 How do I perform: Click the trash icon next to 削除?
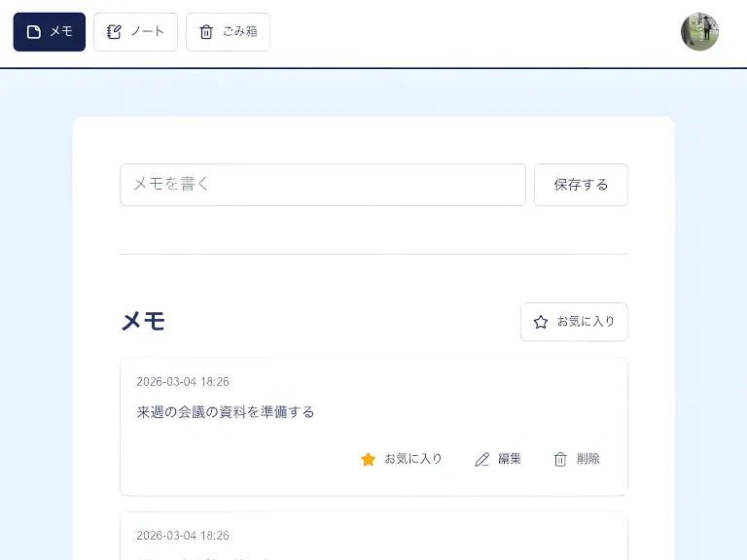click(560, 459)
